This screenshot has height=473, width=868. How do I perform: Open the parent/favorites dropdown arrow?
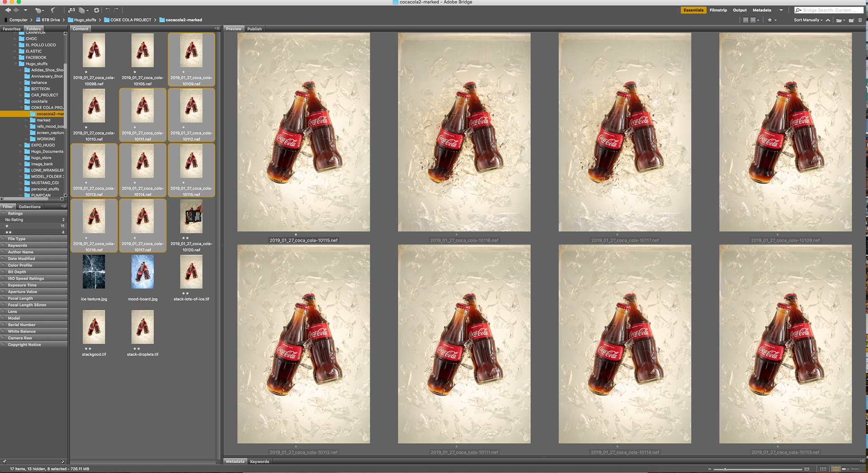point(25,10)
